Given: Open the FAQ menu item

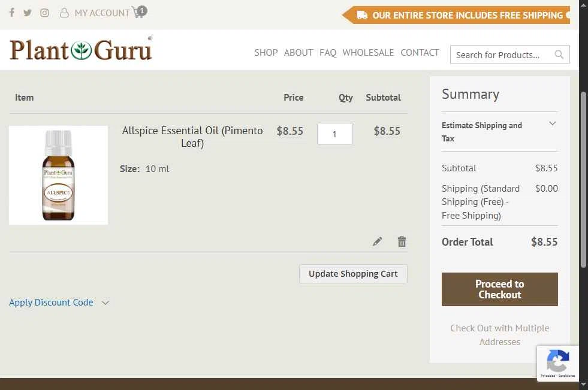Looking at the screenshot, I should [328, 53].
